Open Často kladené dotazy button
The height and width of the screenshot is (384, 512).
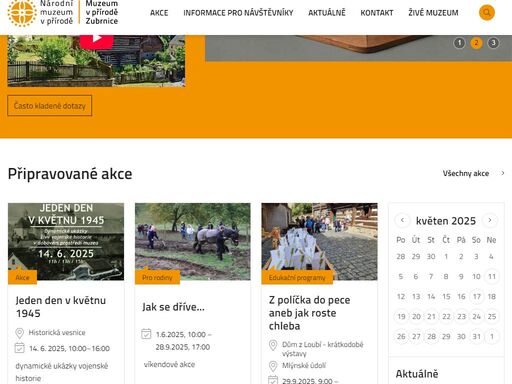[x=50, y=106]
